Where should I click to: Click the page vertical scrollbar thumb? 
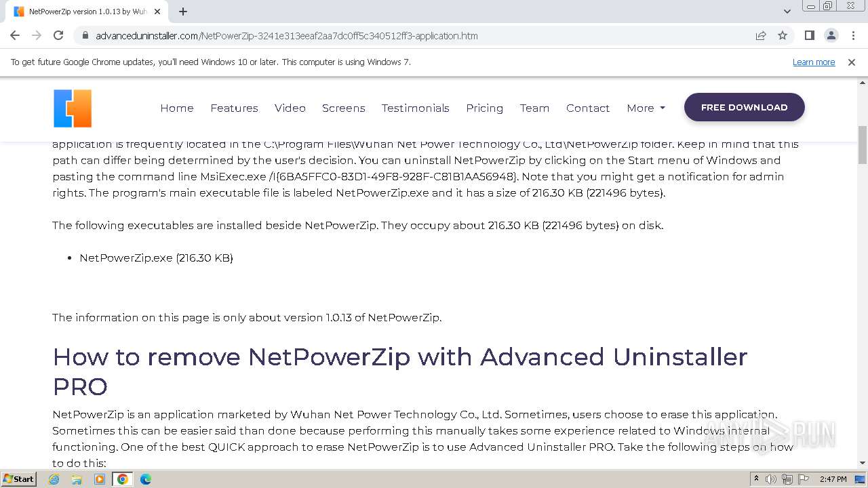tap(863, 144)
